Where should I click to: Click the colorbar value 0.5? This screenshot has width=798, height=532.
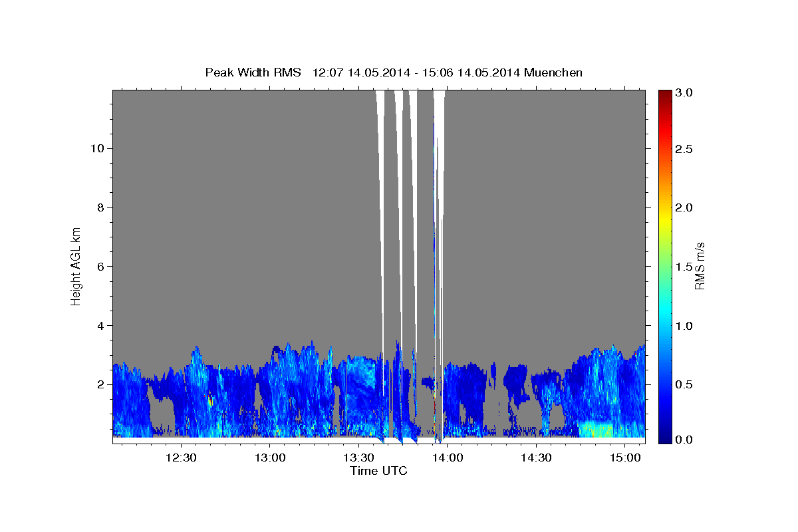coord(684,384)
